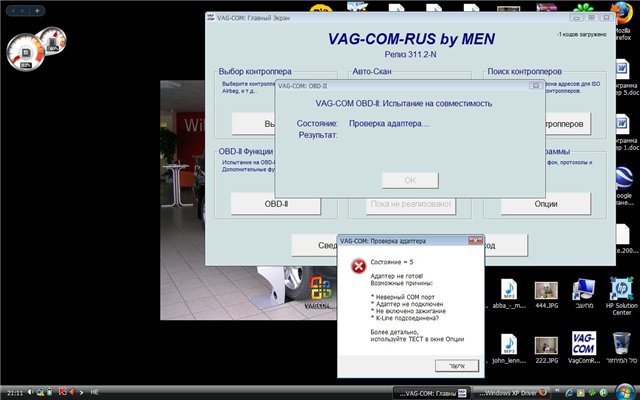The width and height of the screenshot is (640, 400).
Task: Click the VAG-COM main window title icon
Action: coord(210,17)
